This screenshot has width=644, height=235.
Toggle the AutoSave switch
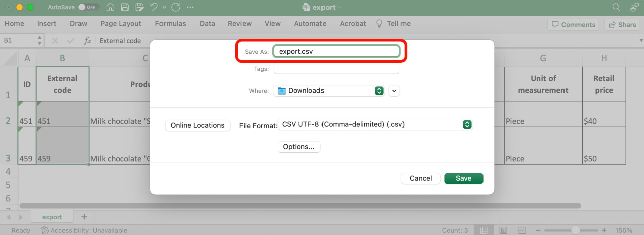pyautogui.click(x=89, y=8)
